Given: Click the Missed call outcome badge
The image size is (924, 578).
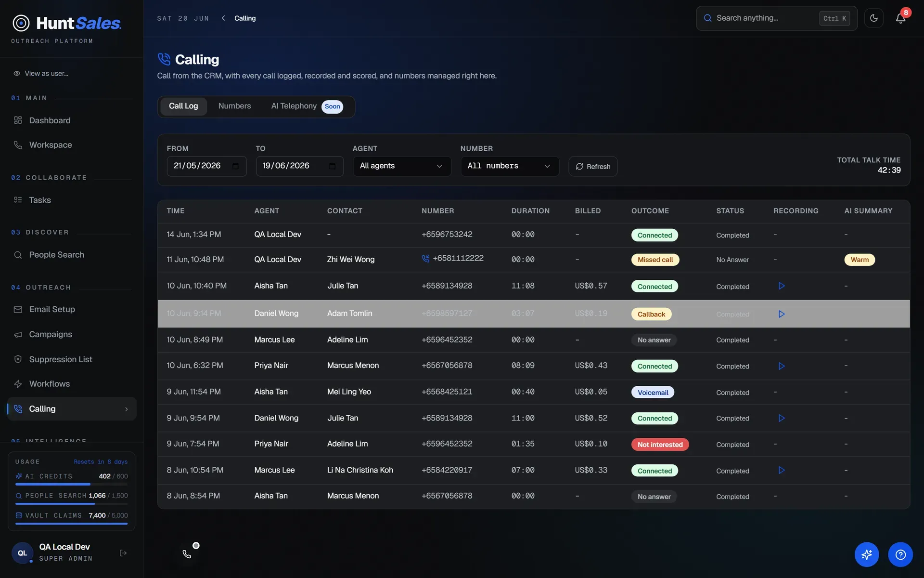Looking at the screenshot, I should pyautogui.click(x=655, y=260).
